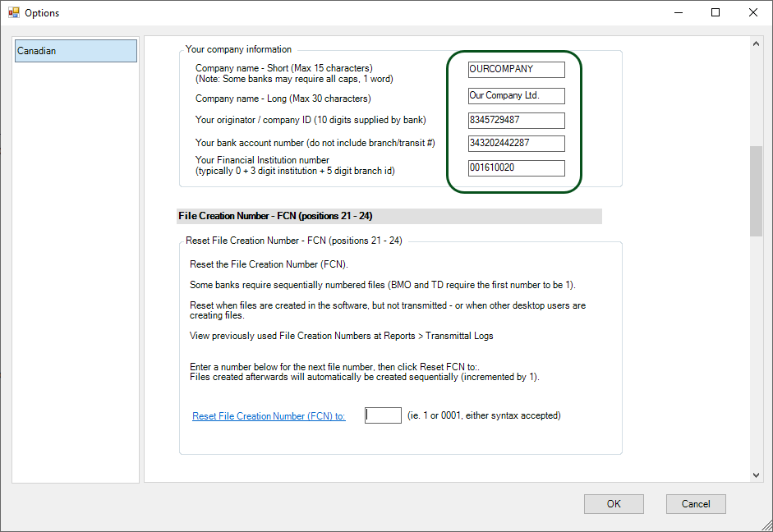Maximize the Options window

[715, 12]
